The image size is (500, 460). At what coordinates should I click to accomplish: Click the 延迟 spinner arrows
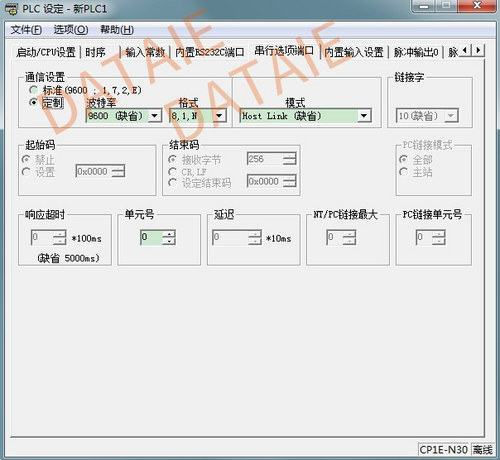(x=255, y=238)
